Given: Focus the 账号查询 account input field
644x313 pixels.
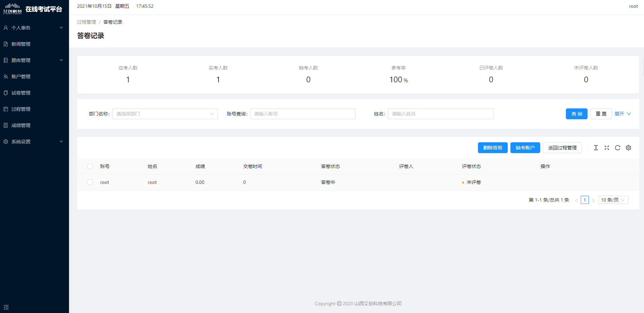Looking at the screenshot, I should click(x=303, y=114).
